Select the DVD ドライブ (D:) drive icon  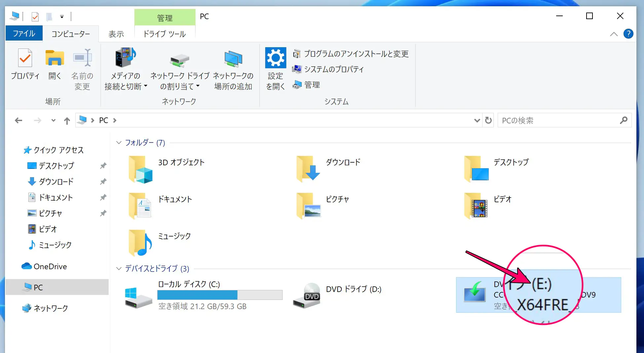click(307, 295)
